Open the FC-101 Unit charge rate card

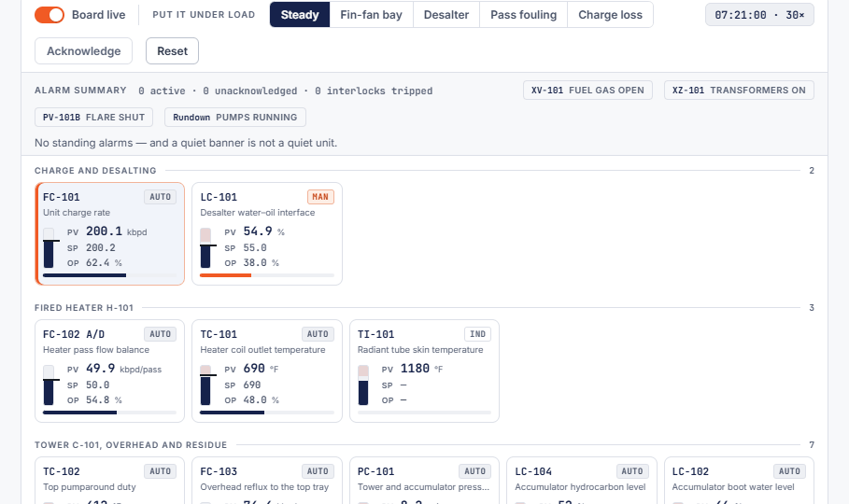[x=110, y=234]
